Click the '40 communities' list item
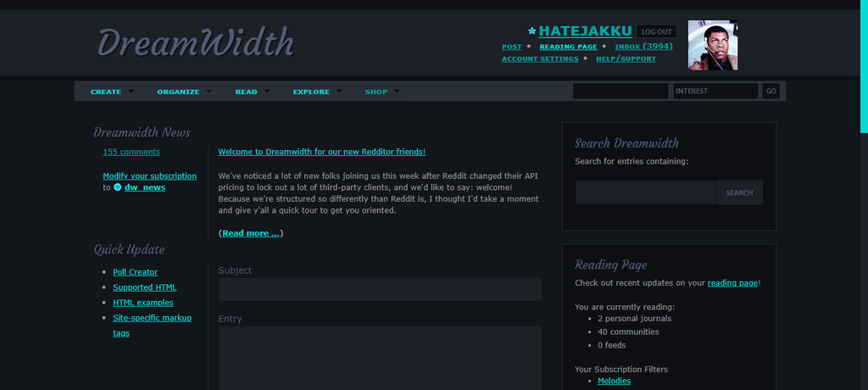This screenshot has height=390, width=868. [x=628, y=331]
